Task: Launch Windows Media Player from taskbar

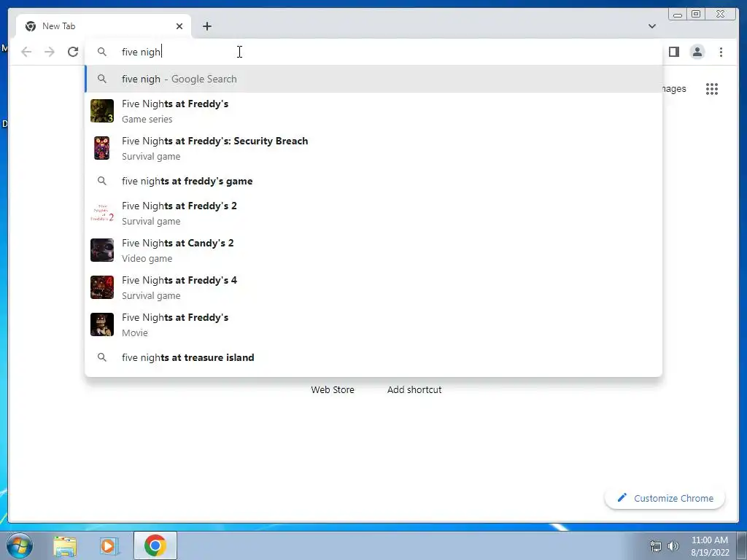Action: 109,545
